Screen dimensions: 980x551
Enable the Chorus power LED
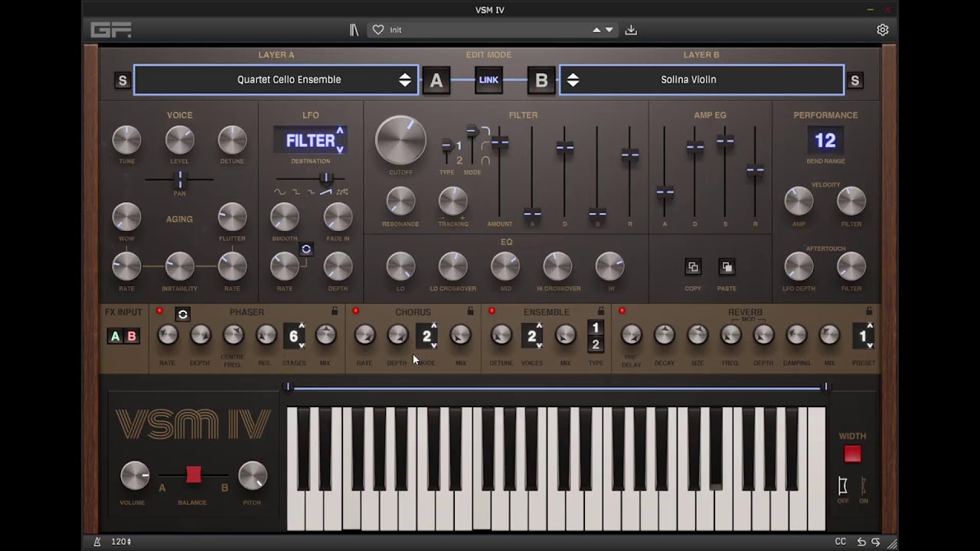click(356, 311)
